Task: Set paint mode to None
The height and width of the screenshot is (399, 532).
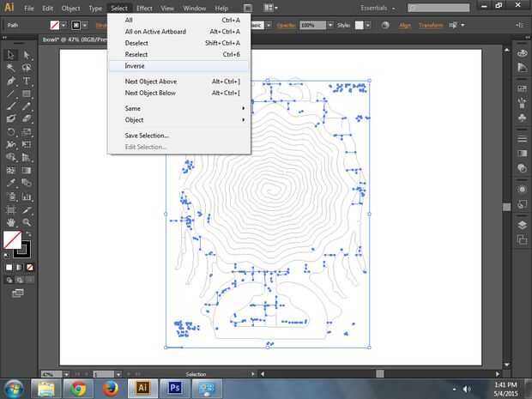Action: click(30, 268)
